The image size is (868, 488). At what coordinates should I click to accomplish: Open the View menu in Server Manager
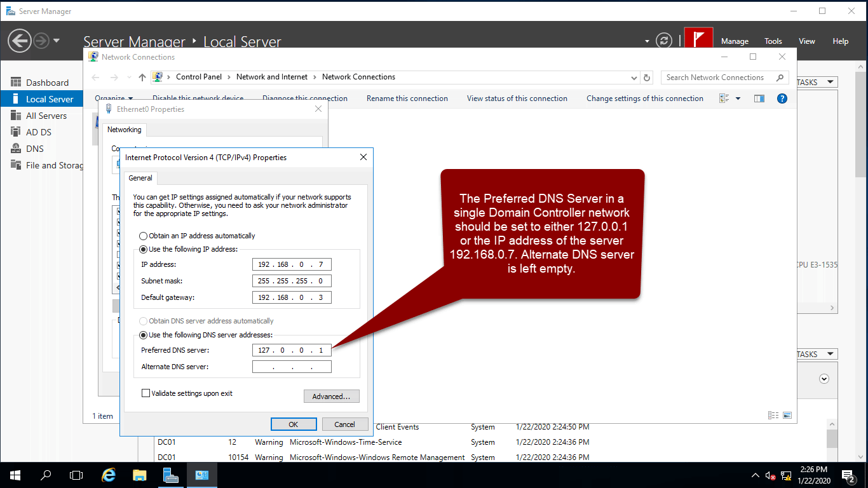(807, 41)
